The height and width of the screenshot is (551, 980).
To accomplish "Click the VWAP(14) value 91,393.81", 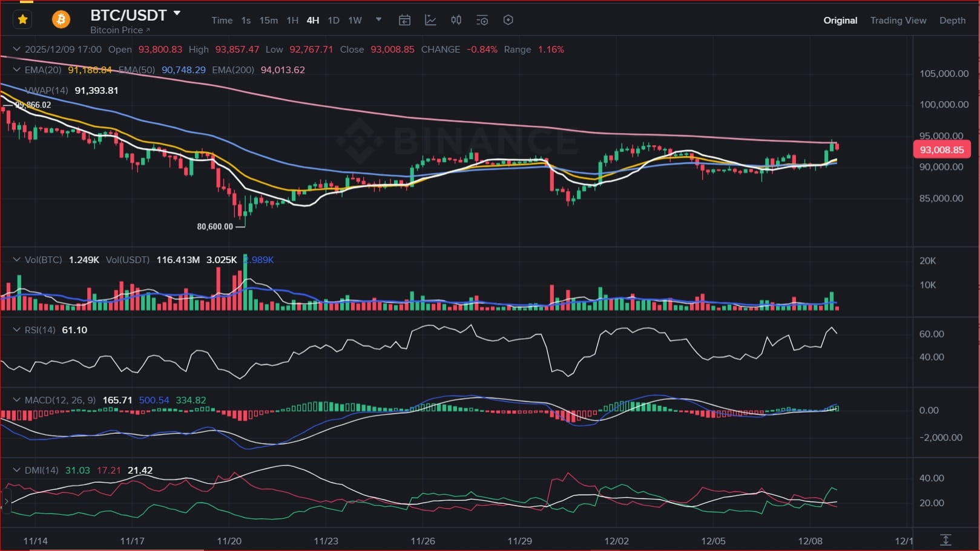I will tap(96, 90).
